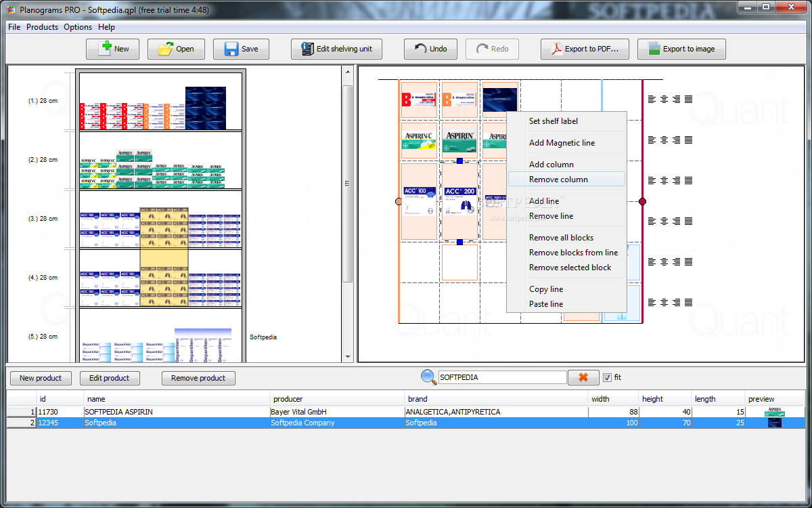This screenshot has width=812, height=508.
Task: Export the planogram to PDF
Action: 585,49
